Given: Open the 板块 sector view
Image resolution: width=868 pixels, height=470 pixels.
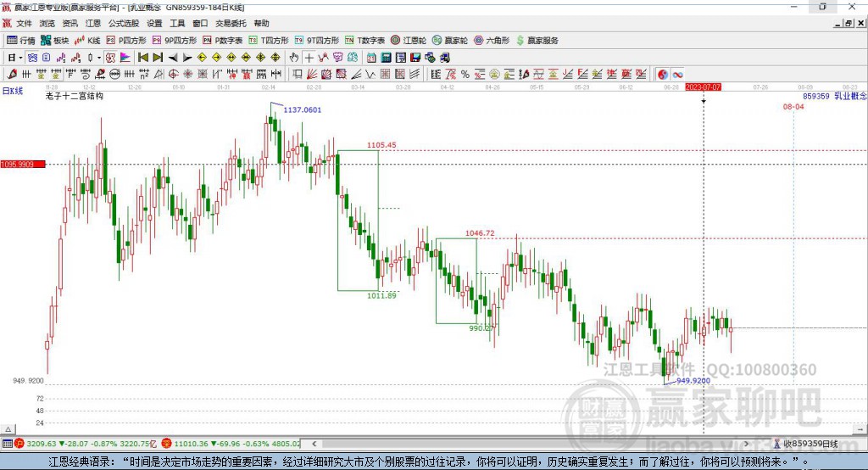Looking at the screenshot, I should point(55,41).
